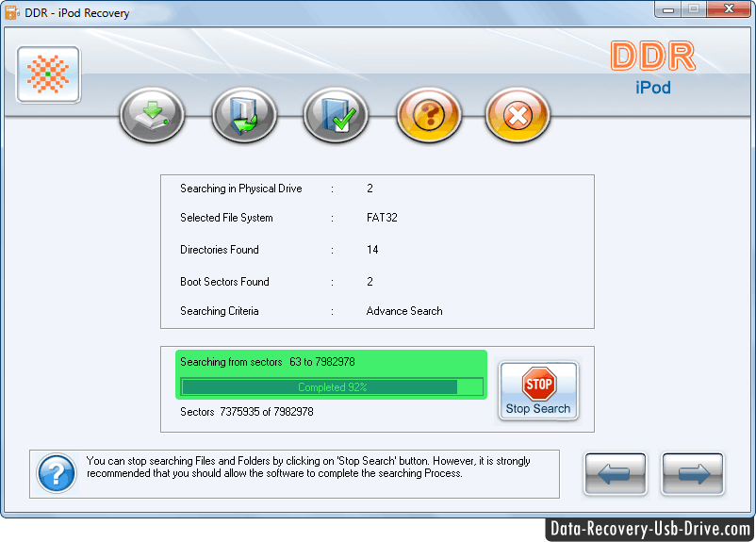Click the book with green arrow icon

coord(244,115)
